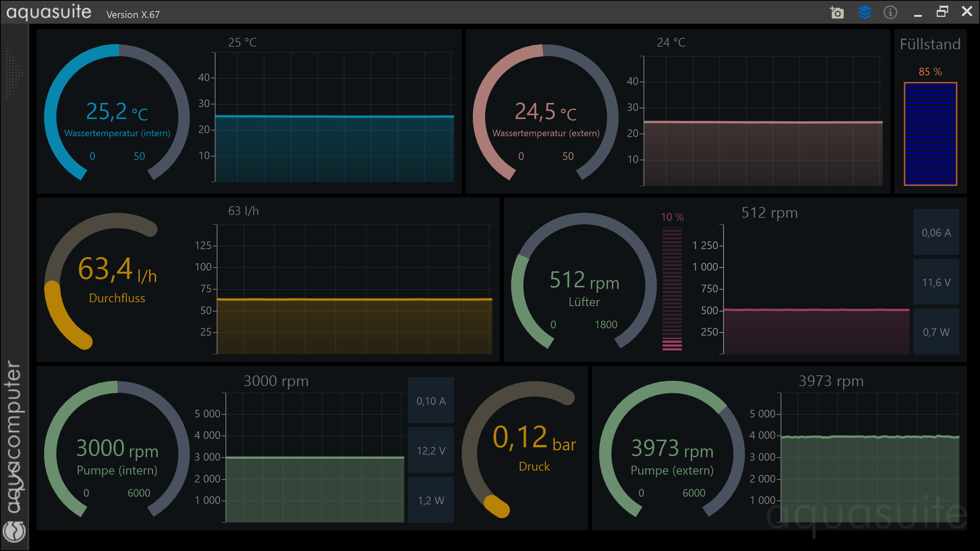The width and height of the screenshot is (980, 551).
Task: Close the aquasuite window
Action: (x=967, y=11)
